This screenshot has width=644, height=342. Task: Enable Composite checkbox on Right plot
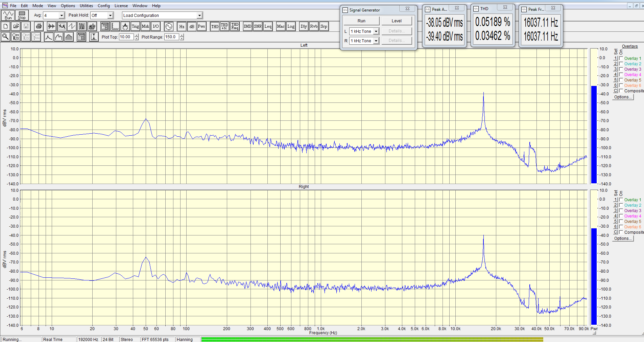[x=621, y=232]
